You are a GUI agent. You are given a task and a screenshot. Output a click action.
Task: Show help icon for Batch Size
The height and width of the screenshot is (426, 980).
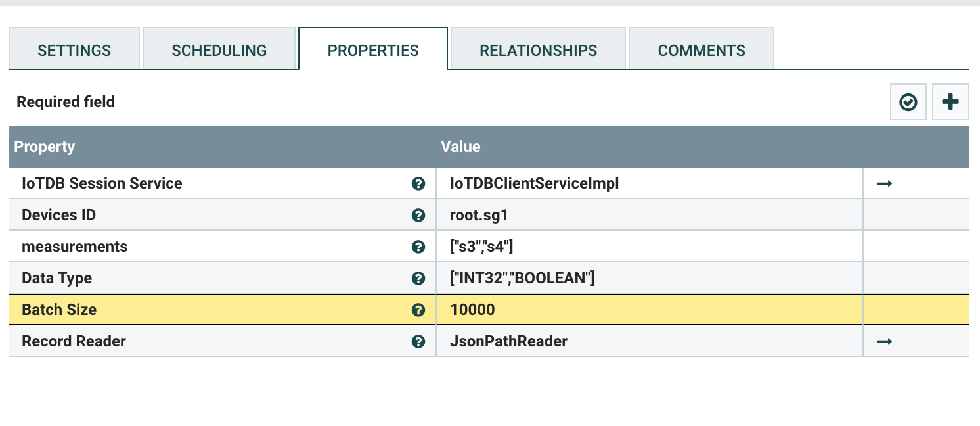418,310
